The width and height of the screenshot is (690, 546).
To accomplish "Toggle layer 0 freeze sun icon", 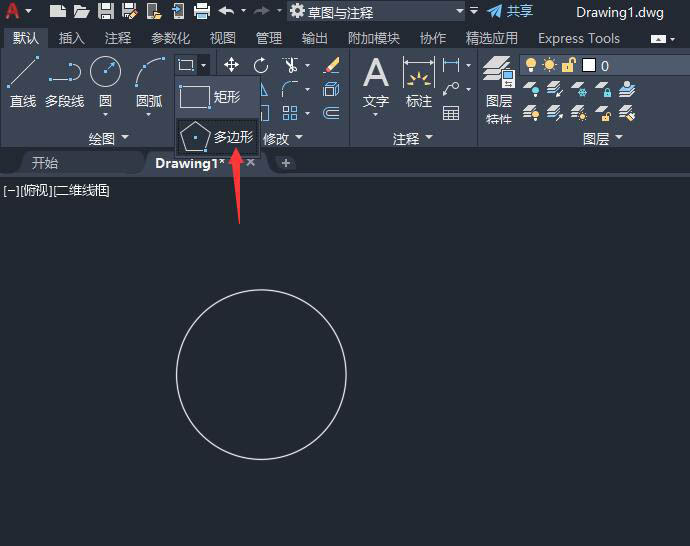I will 549,65.
